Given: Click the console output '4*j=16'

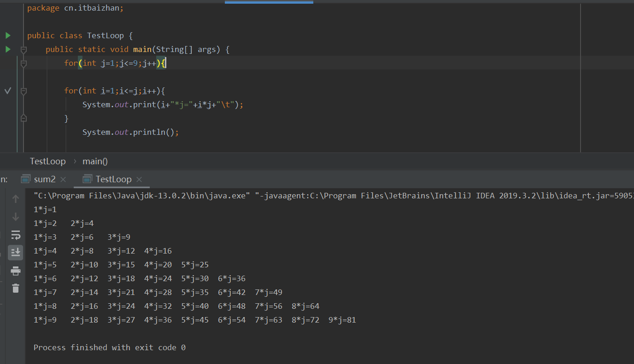Looking at the screenshot, I should click(x=158, y=251).
